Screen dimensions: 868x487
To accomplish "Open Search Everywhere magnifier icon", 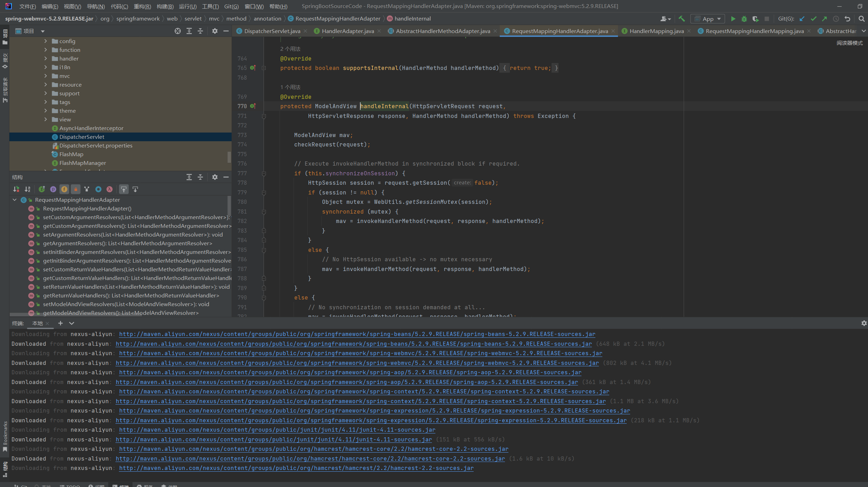I will (x=861, y=19).
